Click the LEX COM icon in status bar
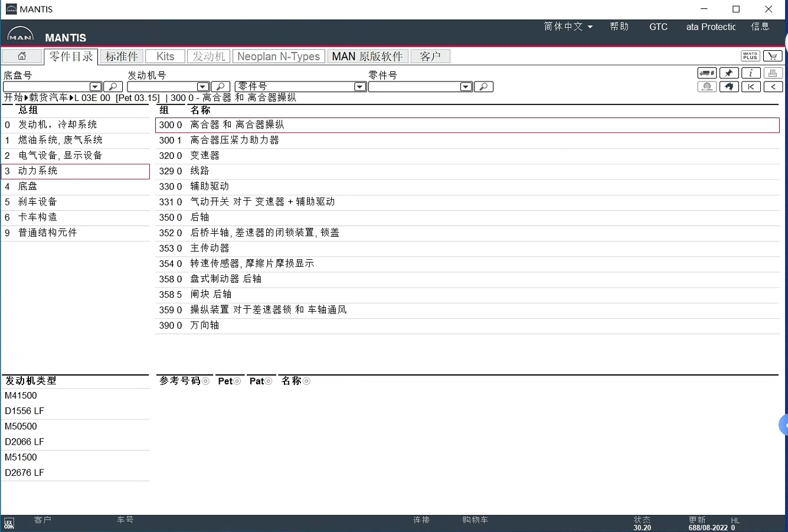This screenshot has height=532, width=788. tap(9, 524)
